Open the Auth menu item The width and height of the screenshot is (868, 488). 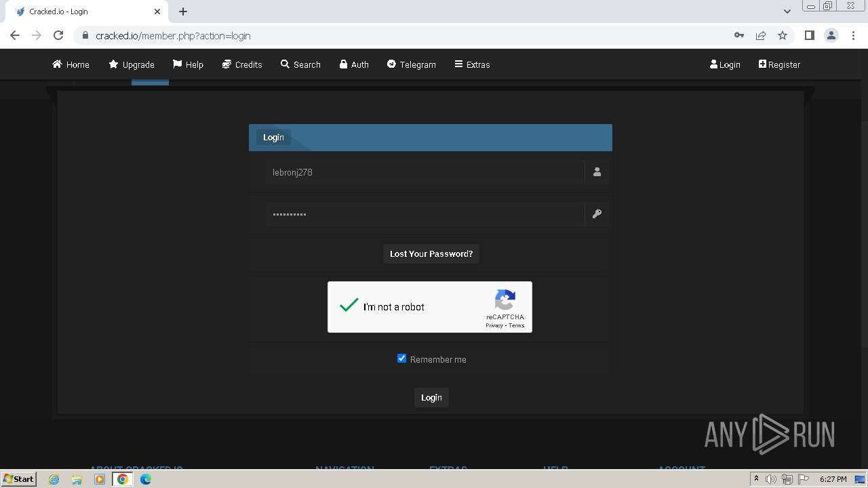point(354,64)
